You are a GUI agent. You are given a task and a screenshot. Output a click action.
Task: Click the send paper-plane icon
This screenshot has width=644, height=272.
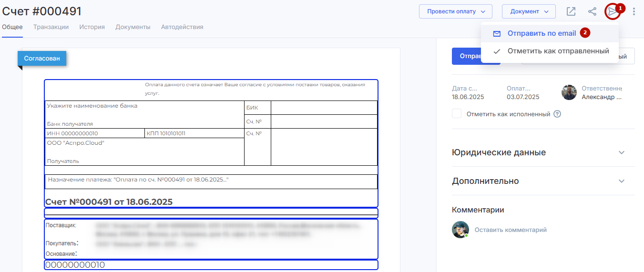tap(612, 11)
